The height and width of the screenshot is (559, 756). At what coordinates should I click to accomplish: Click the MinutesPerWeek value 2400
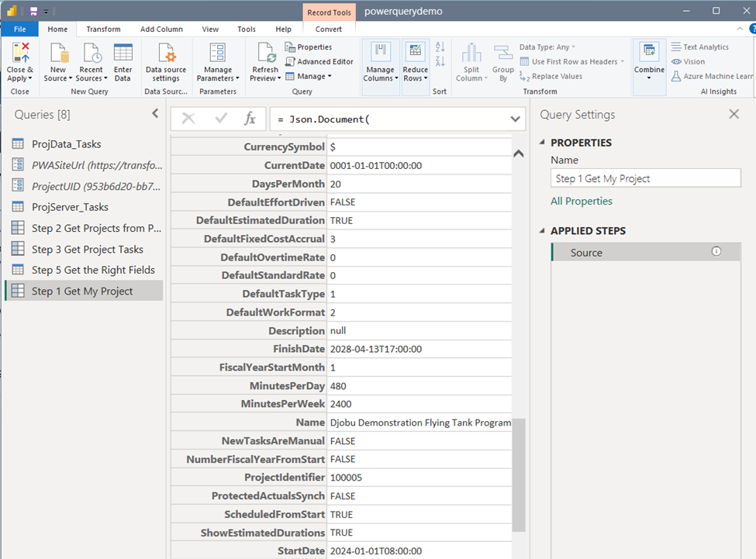click(x=341, y=404)
